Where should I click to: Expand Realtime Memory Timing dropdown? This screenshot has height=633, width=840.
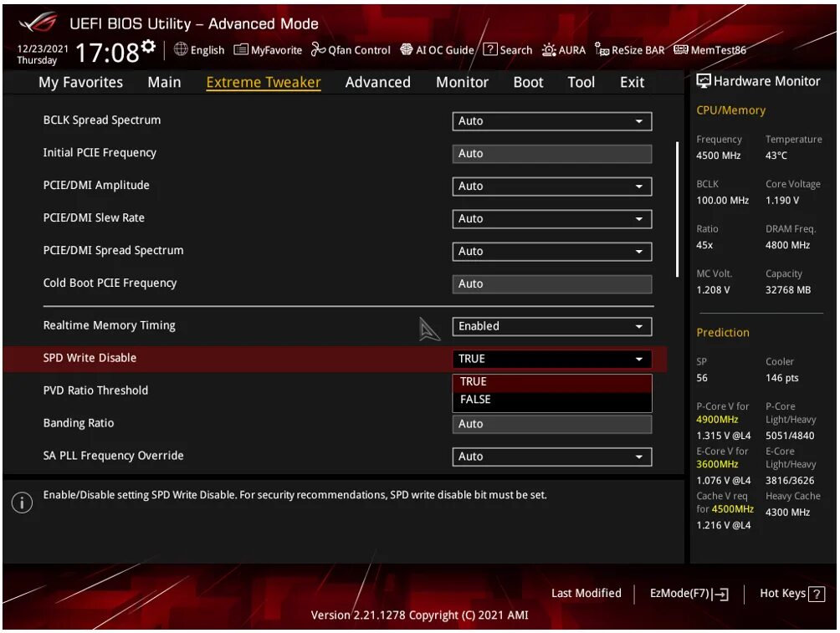point(552,327)
